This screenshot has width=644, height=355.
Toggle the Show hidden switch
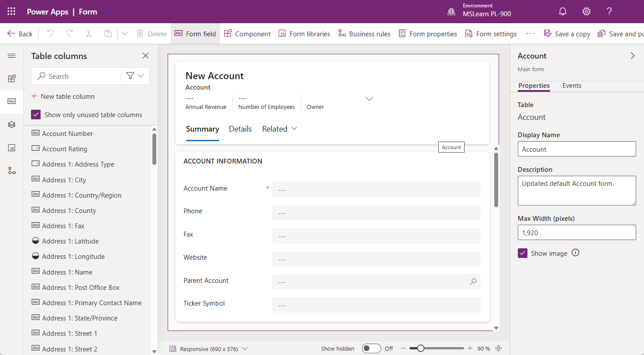(x=372, y=348)
